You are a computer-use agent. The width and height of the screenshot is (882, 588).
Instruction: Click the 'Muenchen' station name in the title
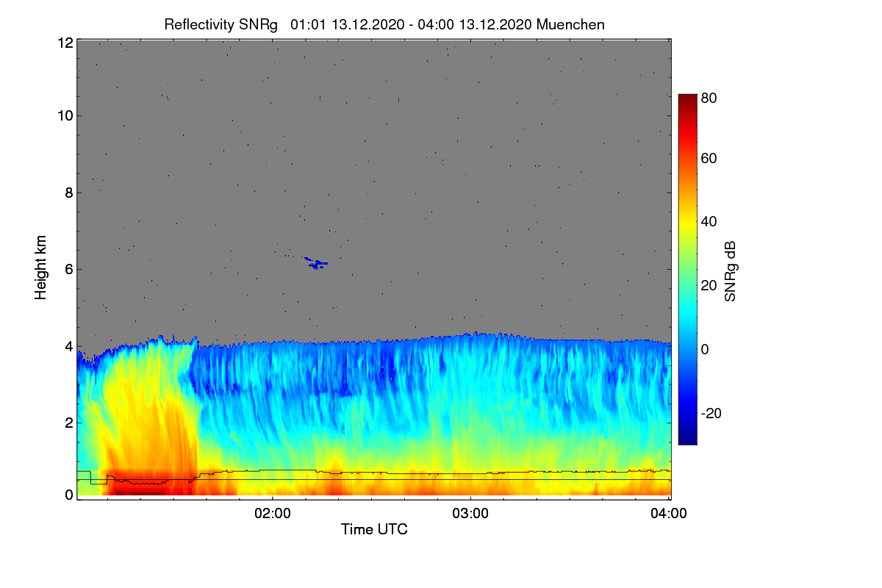pos(571,24)
